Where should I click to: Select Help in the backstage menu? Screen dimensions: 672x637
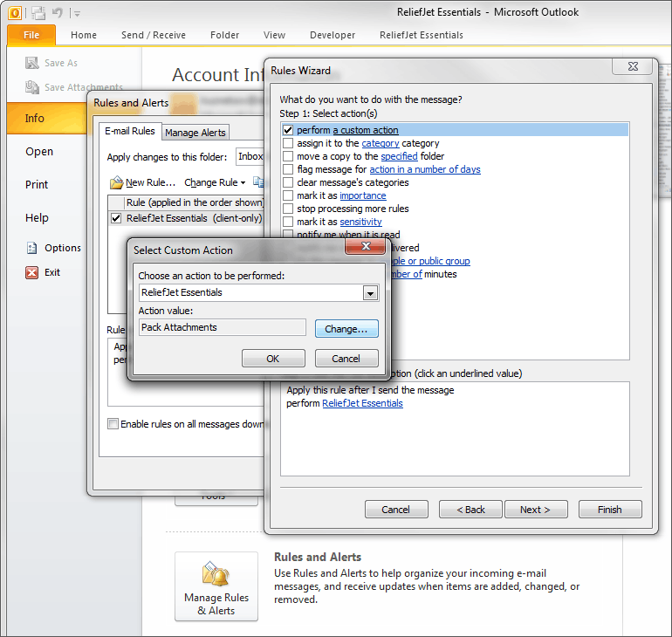point(37,217)
